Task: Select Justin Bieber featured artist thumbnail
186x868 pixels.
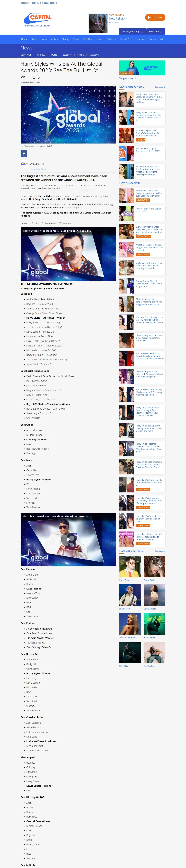Action: click(x=155, y=624)
